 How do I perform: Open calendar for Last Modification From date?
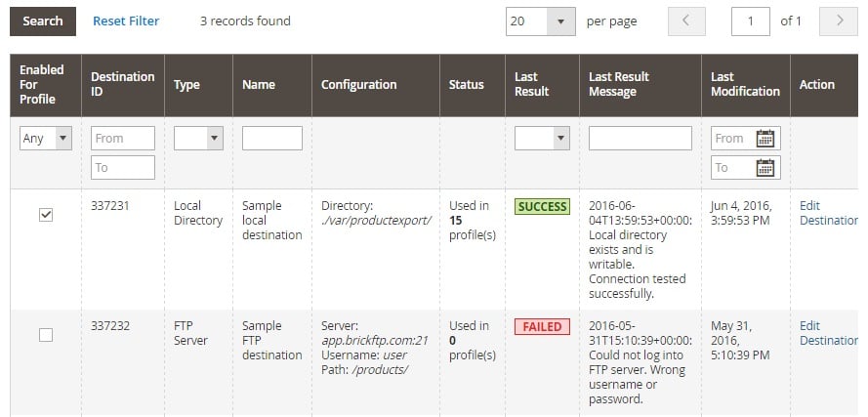click(765, 139)
